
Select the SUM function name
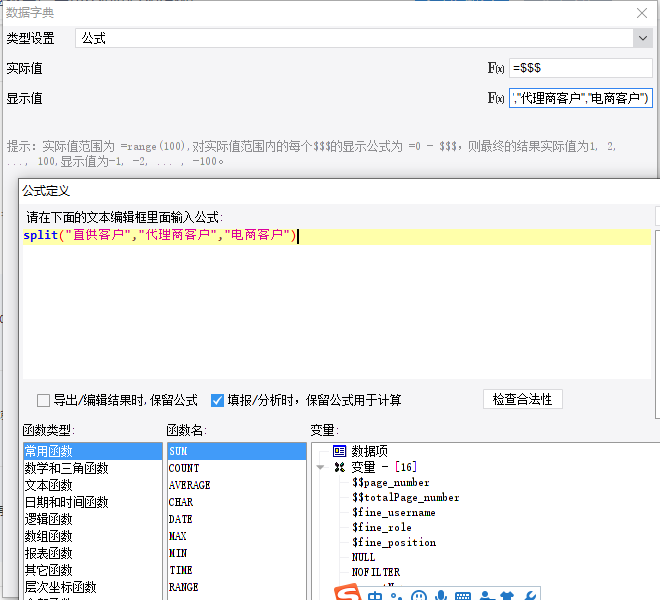click(237, 451)
